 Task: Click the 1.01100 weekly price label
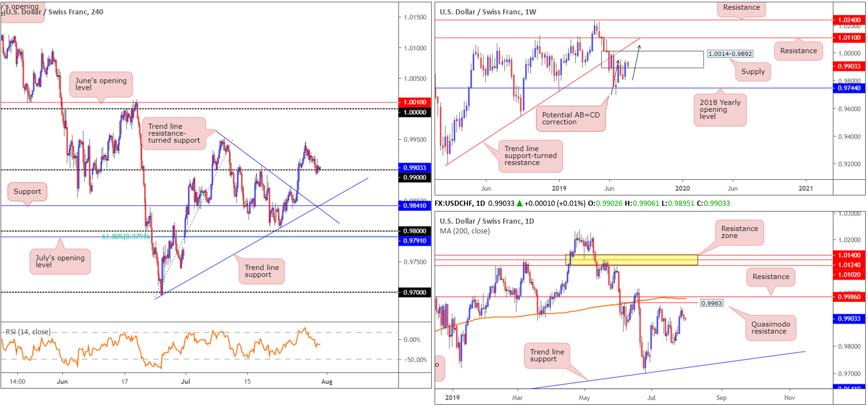[x=850, y=37]
